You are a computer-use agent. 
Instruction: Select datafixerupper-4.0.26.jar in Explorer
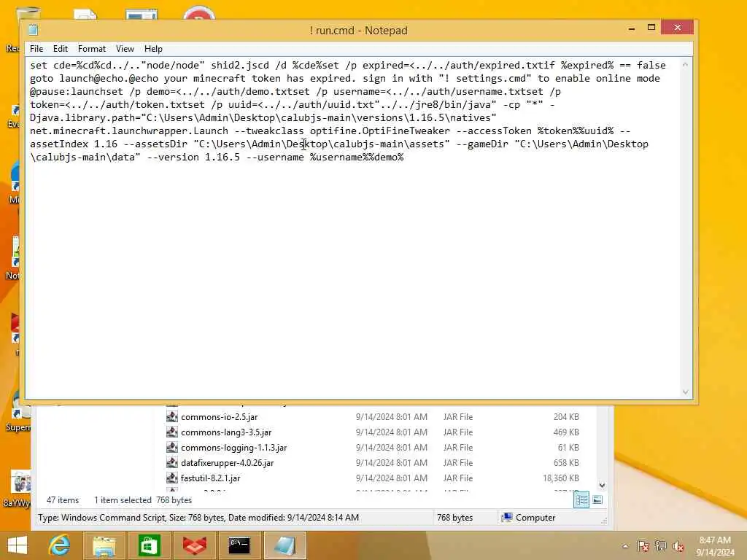pos(228,462)
